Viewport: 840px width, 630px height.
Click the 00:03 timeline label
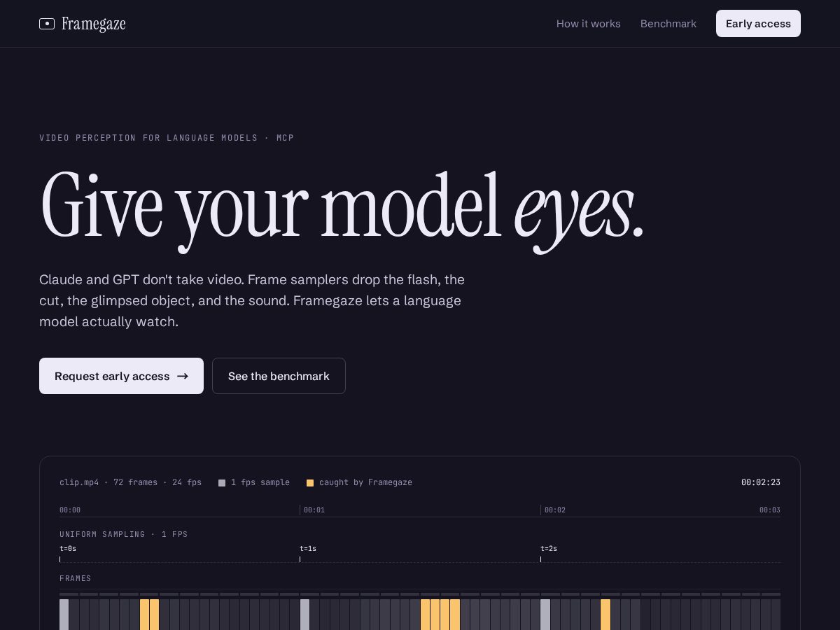(770, 510)
